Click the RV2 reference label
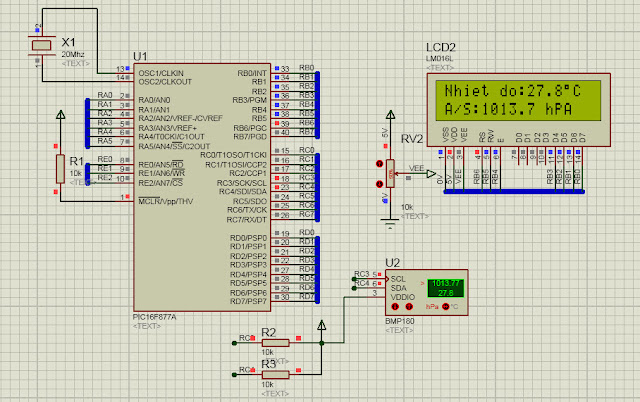 pos(411,139)
